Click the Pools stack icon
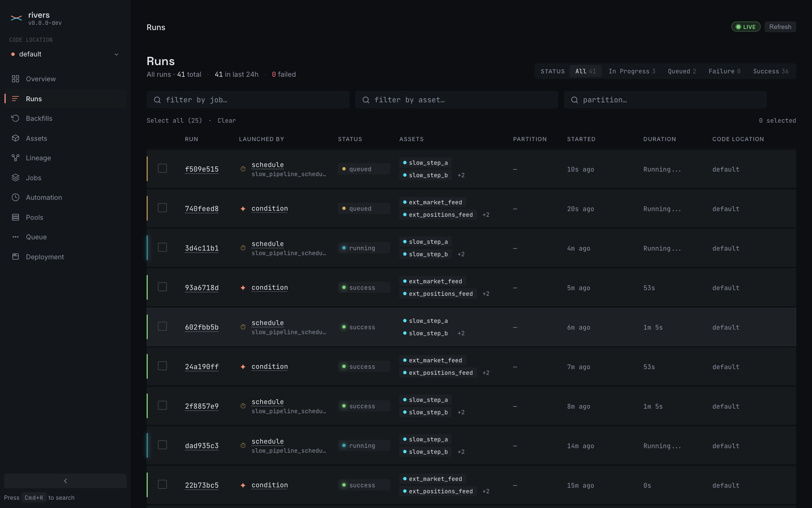The image size is (812, 508). pyautogui.click(x=15, y=217)
